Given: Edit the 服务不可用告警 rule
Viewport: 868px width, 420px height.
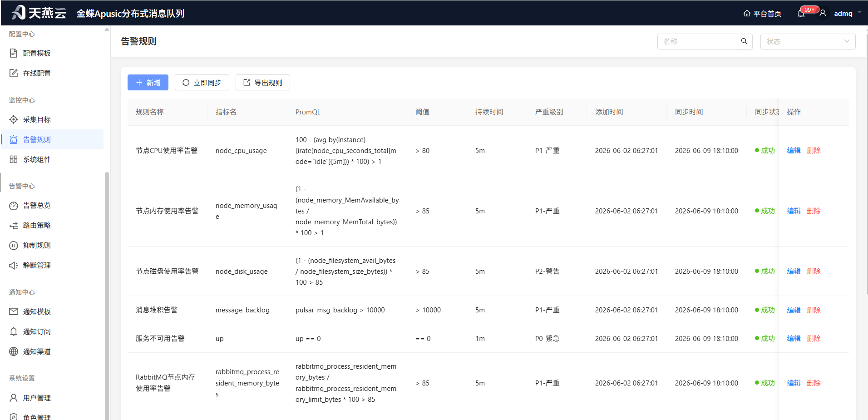Looking at the screenshot, I should 794,338.
